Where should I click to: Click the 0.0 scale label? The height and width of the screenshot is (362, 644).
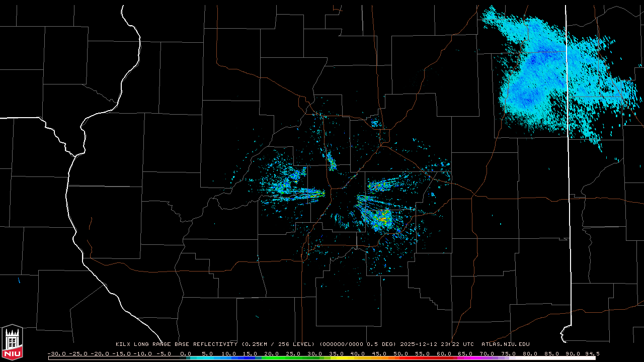pos(186,353)
